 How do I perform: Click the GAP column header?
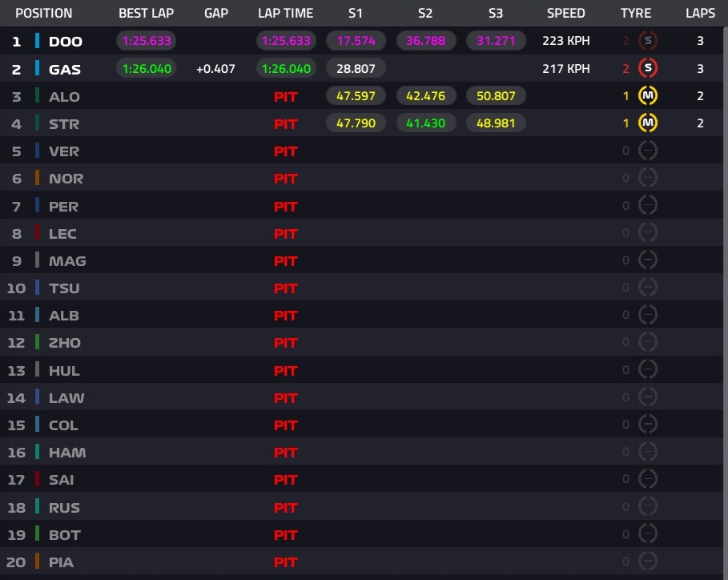(x=216, y=13)
